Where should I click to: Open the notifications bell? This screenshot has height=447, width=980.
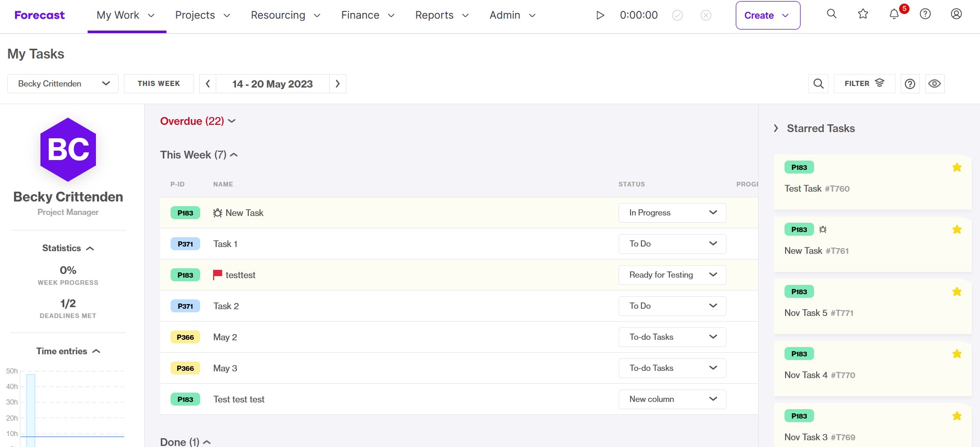pos(894,15)
